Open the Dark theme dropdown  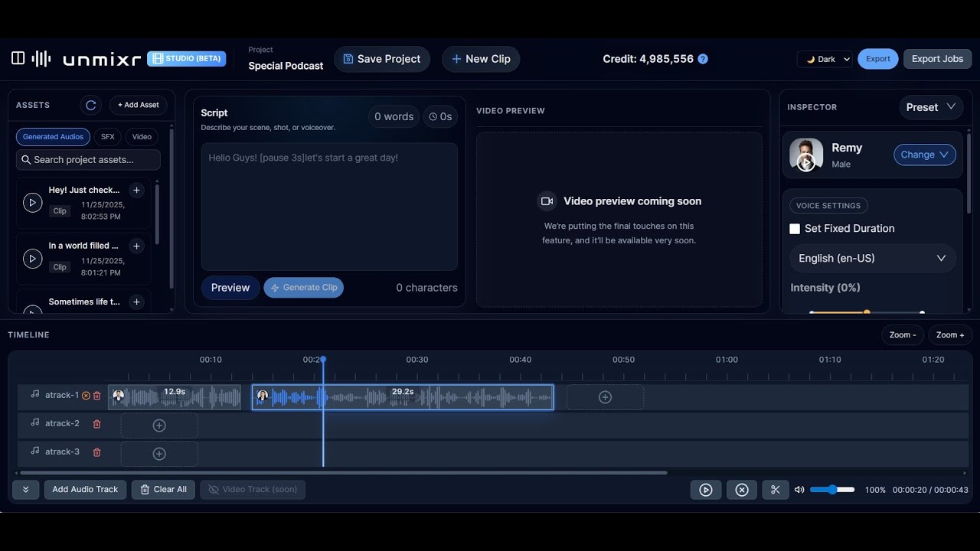pyautogui.click(x=825, y=59)
